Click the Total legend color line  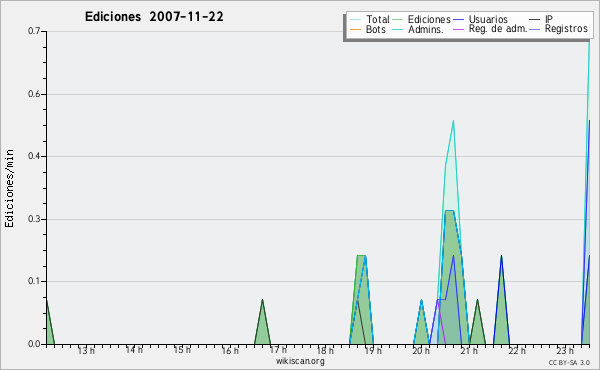(x=355, y=19)
